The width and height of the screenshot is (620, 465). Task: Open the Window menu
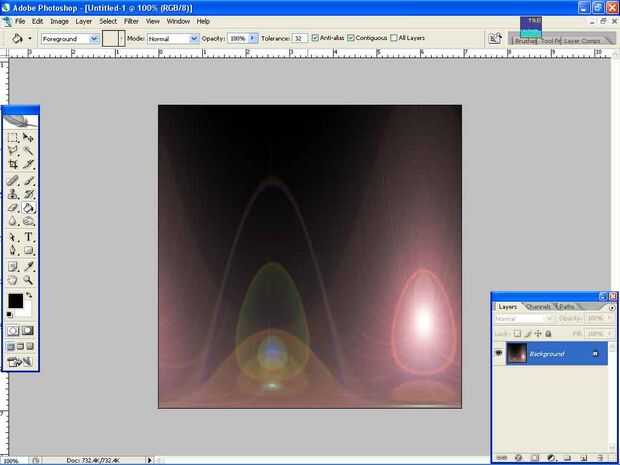pyautogui.click(x=178, y=21)
